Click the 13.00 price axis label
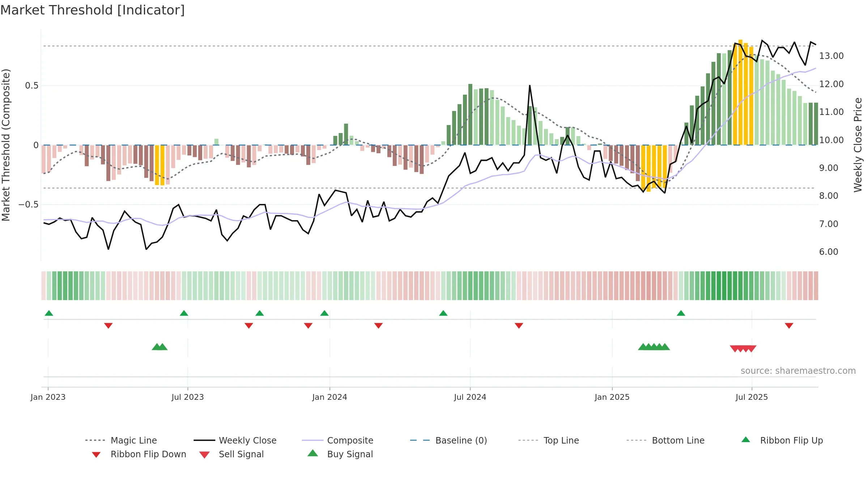This screenshot has width=868, height=488. pos(831,56)
